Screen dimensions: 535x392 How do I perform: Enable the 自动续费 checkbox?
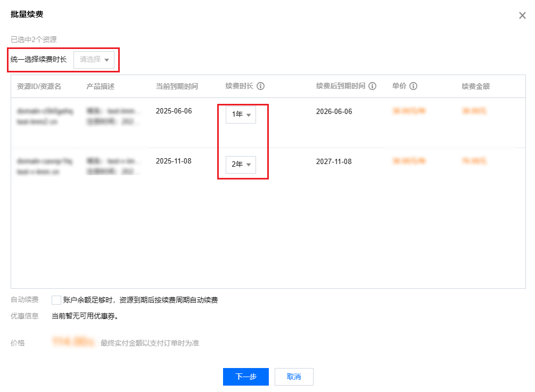click(56, 300)
